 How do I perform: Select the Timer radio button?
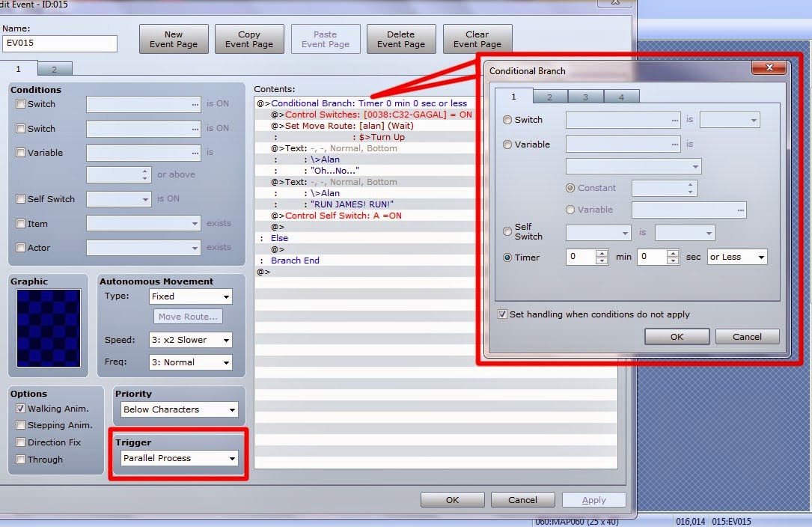click(507, 257)
